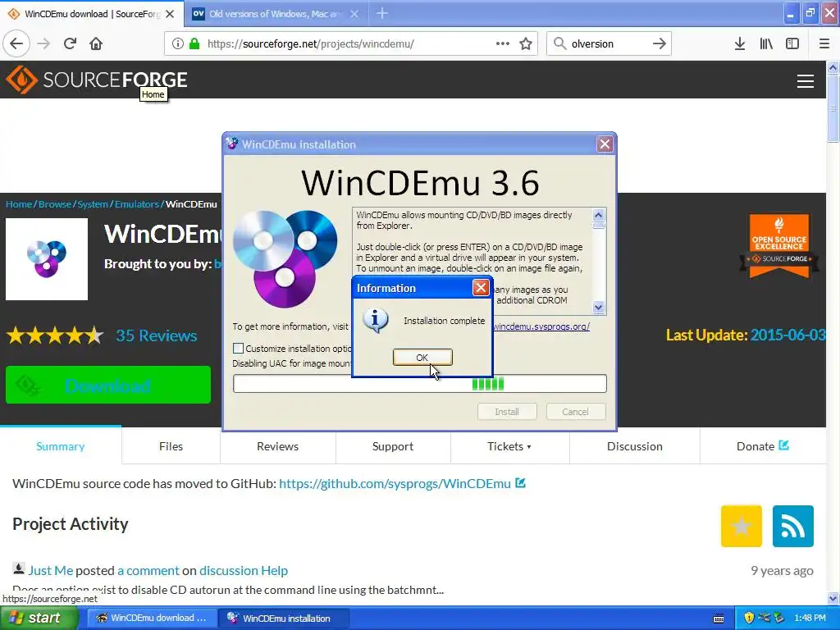
Task: Bookmark this page with star icon
Action: 526,43
